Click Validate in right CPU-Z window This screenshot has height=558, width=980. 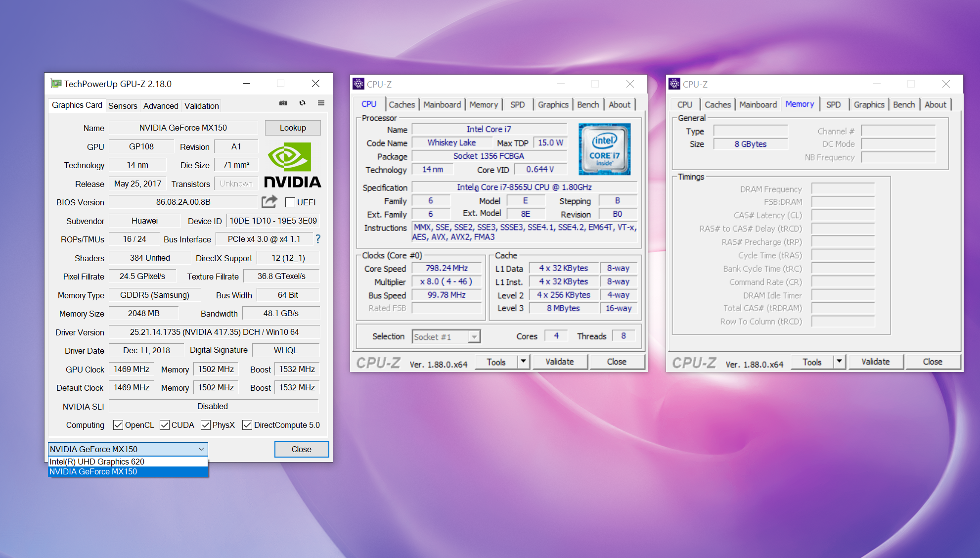click(x=876, y=362)
